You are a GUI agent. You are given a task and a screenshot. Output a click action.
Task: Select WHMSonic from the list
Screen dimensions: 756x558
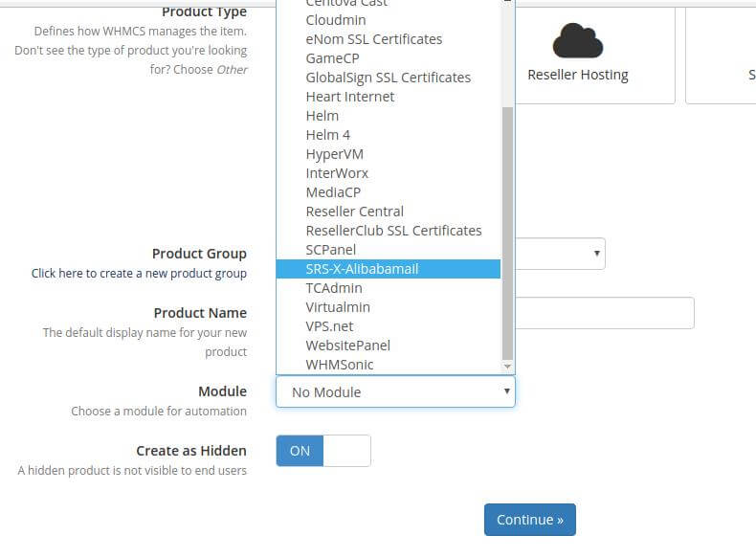[x=389, y=365]
